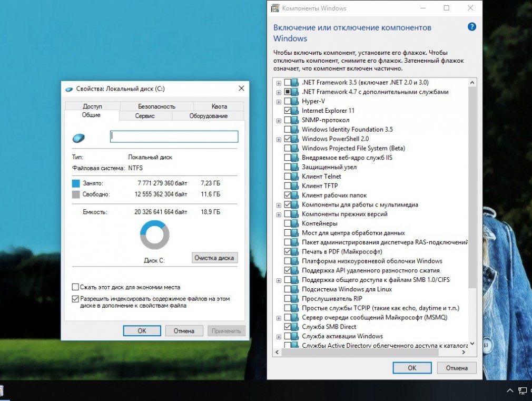Image resolution: width=532 pixels, height=401 pixels.
Task: Click the disk icon in Свойства title bar
Action: click(x=69, y=89)
